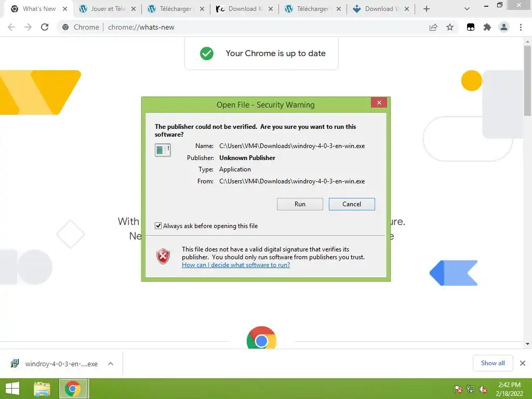The height and width of the screenshot is (399, 532).
Task: Click the Chrome site info icon in address bar
Action: [65, 27]
